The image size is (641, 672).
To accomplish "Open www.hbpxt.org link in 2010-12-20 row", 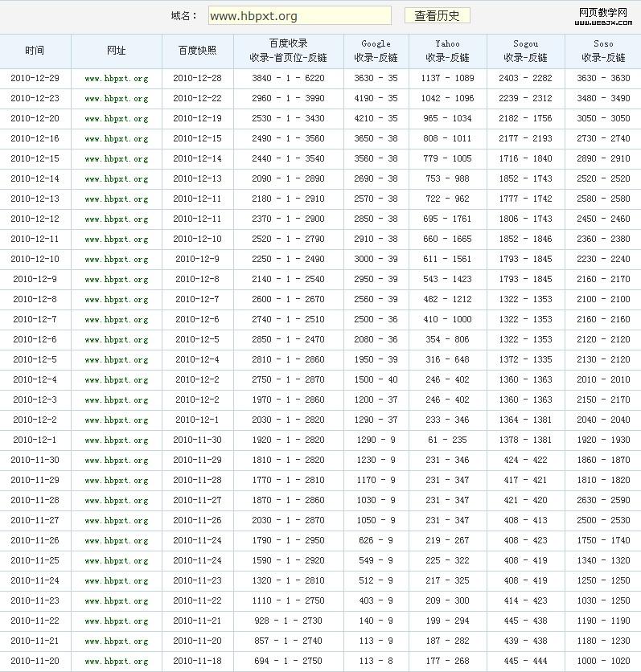I will [117, 119].
